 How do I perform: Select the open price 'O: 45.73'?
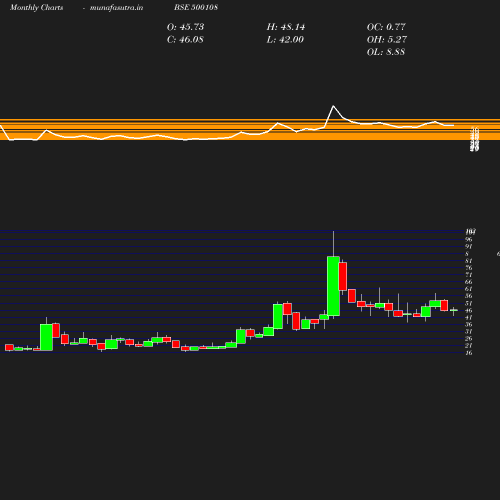185,27
